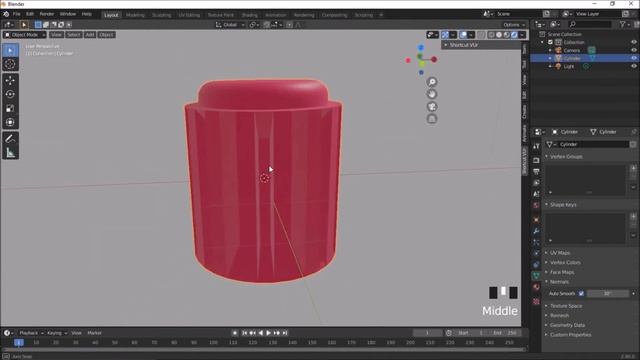This screenshot has width=640, height=360.
Task: Open Global transform orientation dropdown
Action: (x=230, y=25)
